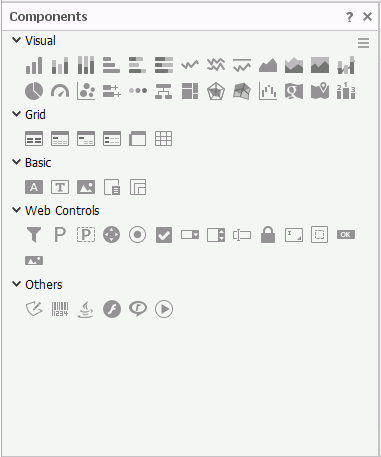This screenshot has width=381, height=457.
Task: Choose the map with location pin icon
Action: [320, 91]
